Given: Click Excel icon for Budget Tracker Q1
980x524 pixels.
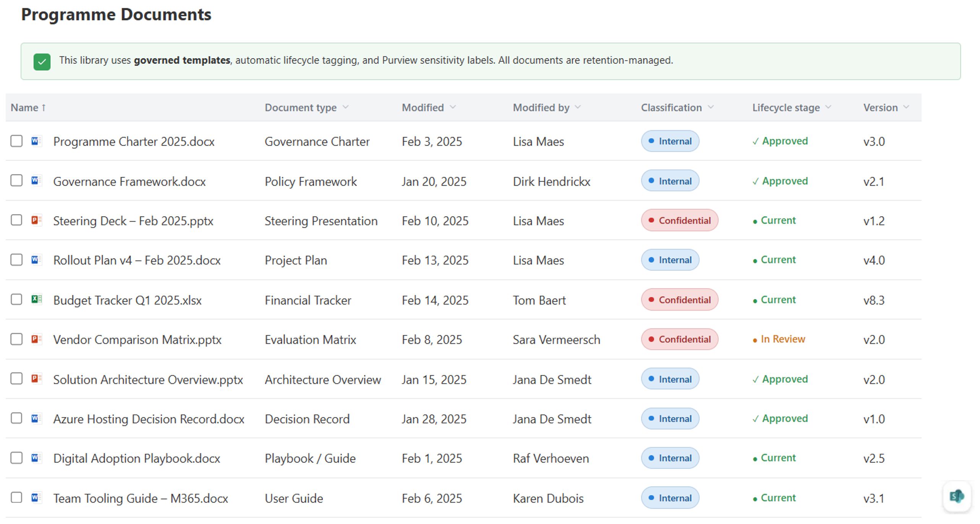Looking at the screenshot, I should (36, 299).
